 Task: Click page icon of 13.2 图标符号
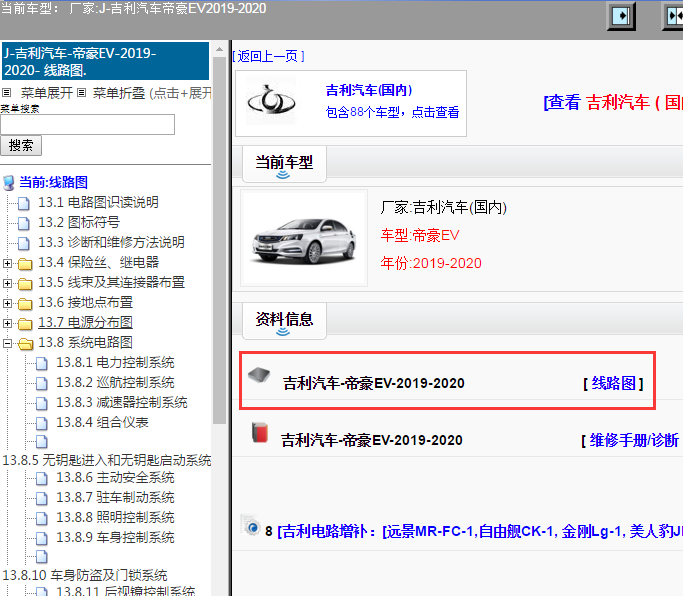point(24,223)
